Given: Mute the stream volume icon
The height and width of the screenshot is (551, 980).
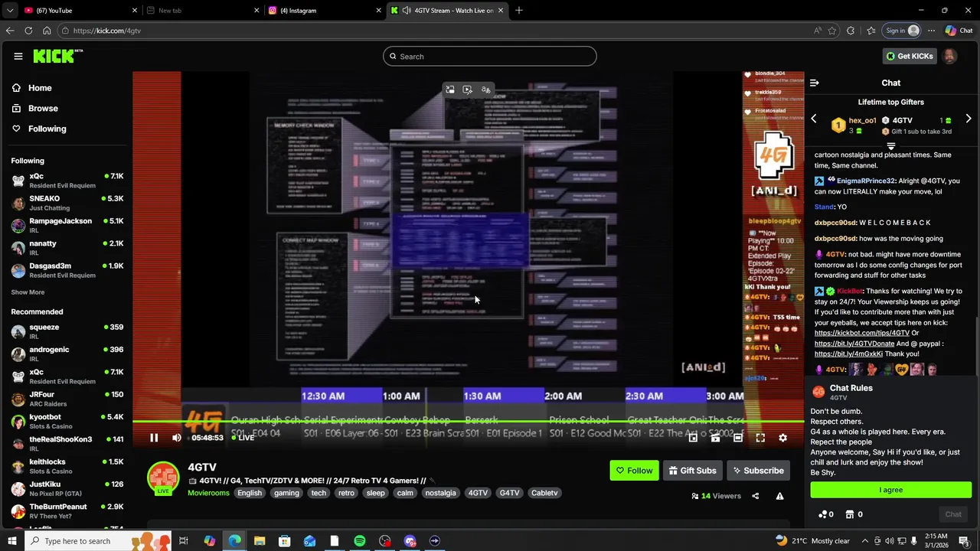Looking at the screenshot, I should pos(177,438).
